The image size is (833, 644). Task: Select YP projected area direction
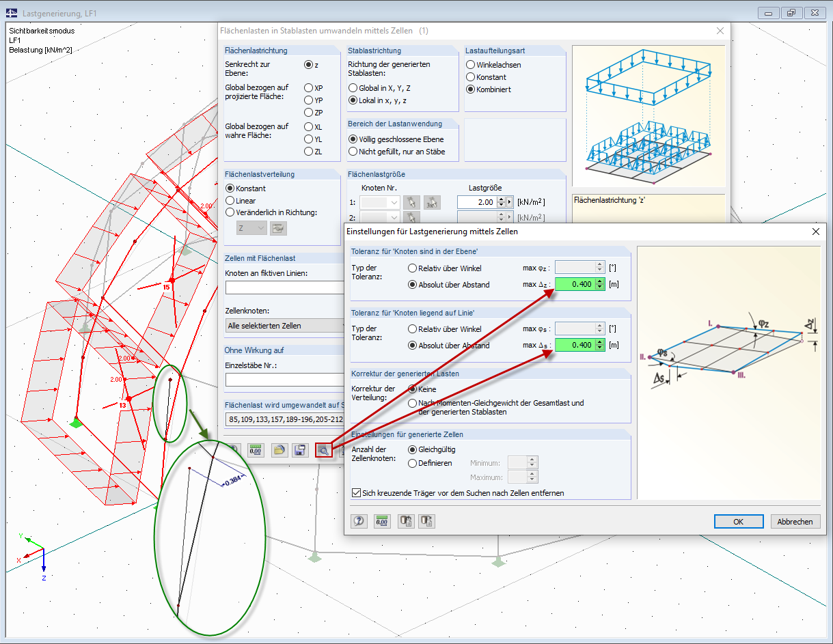[309, 100]
